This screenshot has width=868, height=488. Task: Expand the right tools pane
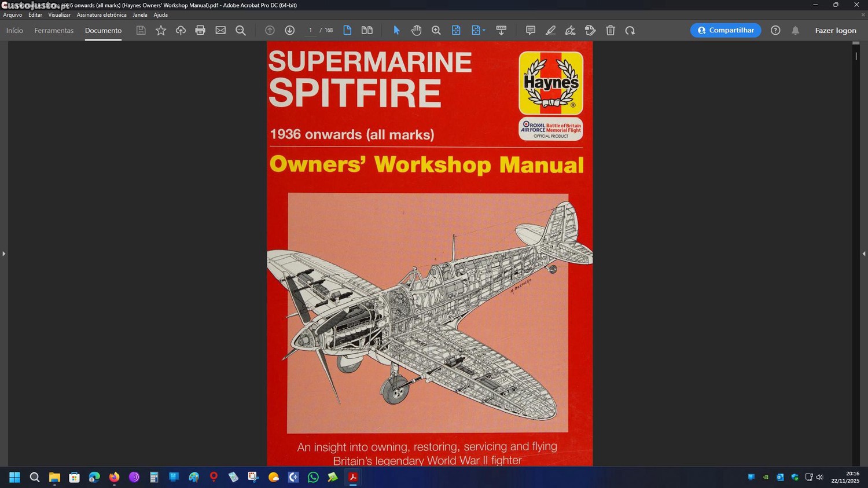(x=864, y=254)
